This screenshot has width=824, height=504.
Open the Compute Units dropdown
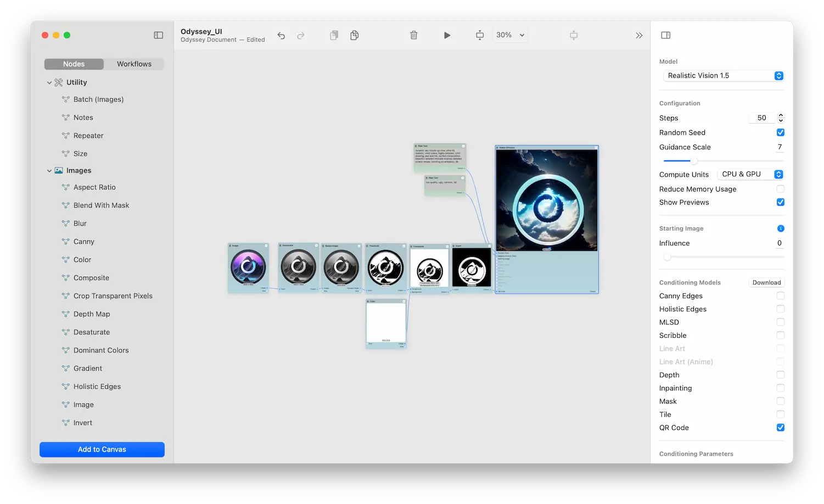tap(750, 174)
